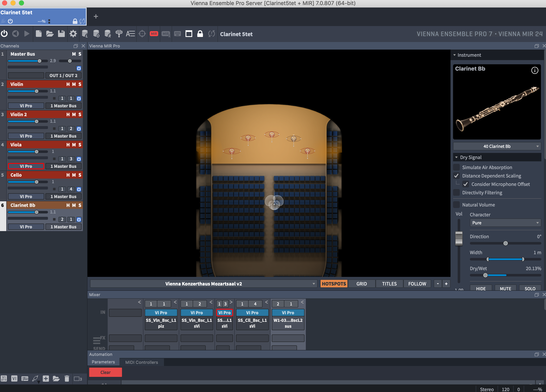The height and width of the screenshot is (392, 546).
Task: Click the save project floppy icon
Action: click(x=61, y=34)
